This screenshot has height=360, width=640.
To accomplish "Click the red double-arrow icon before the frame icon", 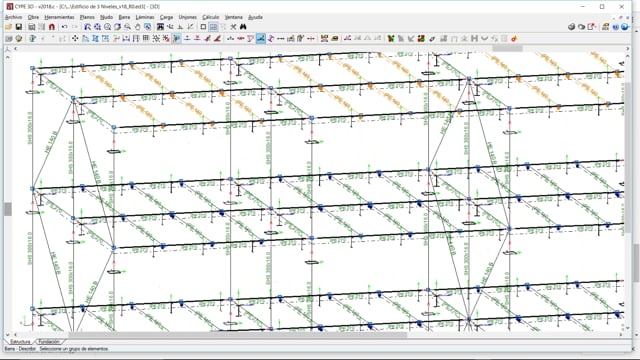I will [x=311, y=38].
